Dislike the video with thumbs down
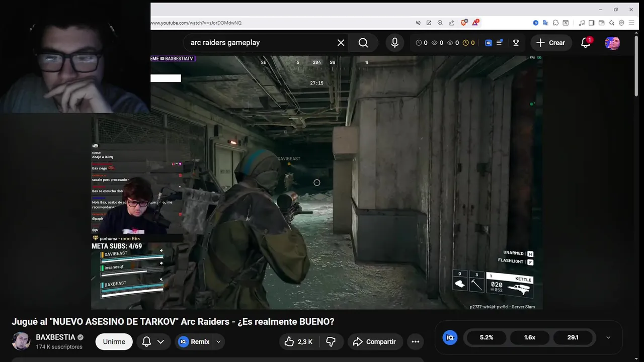The height and width of the screenshot is (362, 644). (x=331, y=342)
